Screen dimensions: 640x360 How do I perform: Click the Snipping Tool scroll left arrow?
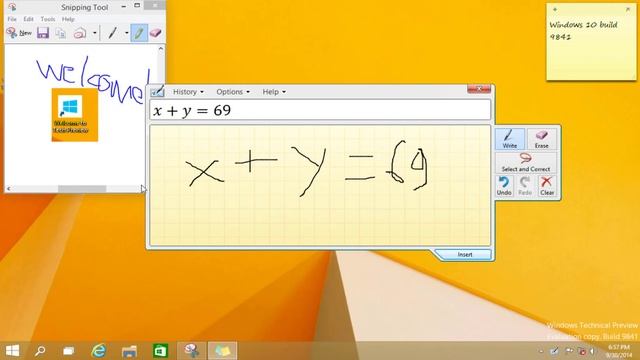pyautogui.click(x=9, y=189)
